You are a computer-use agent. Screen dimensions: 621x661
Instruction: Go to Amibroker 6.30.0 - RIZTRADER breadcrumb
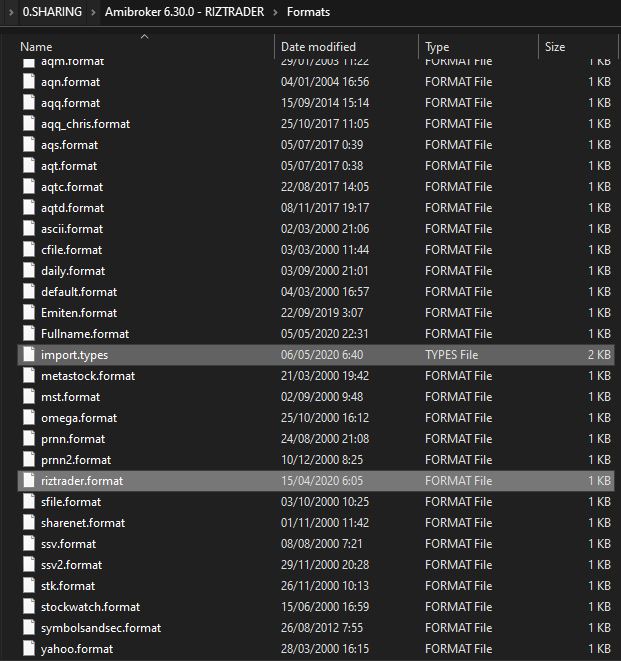coord(185,12)
